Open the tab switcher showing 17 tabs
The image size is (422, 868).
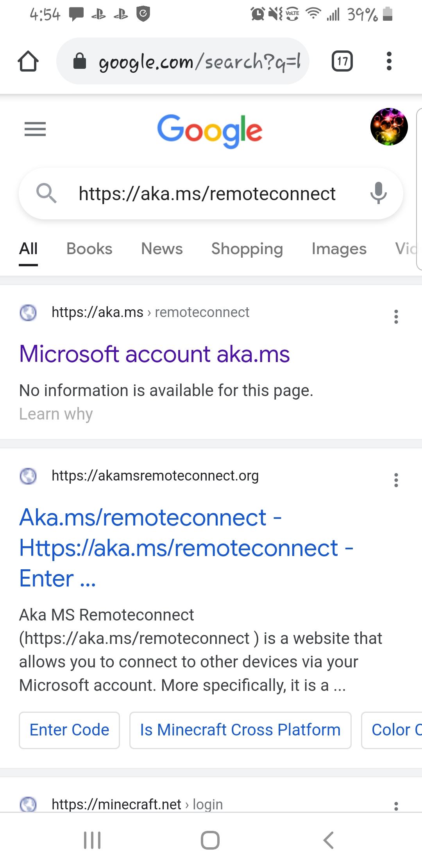(x=342, y=61)
